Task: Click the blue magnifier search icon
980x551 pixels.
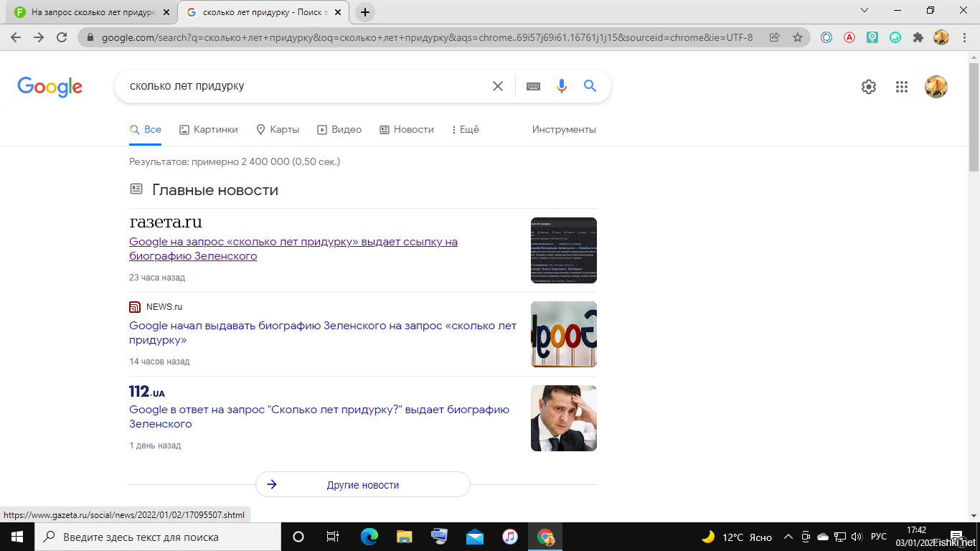Action: [590, 86]
